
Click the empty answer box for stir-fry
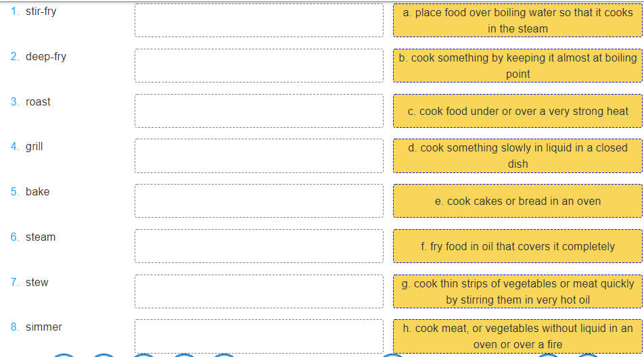[258, 20]
